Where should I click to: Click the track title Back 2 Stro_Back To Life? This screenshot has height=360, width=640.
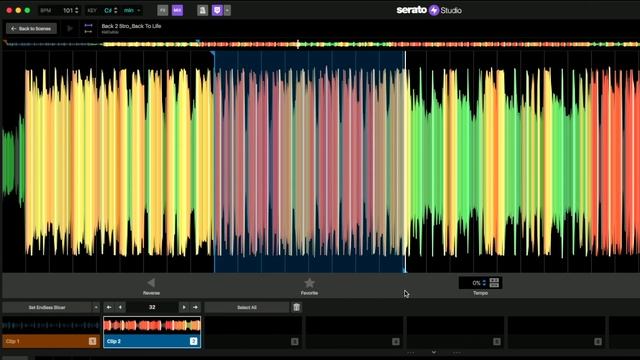131,26
